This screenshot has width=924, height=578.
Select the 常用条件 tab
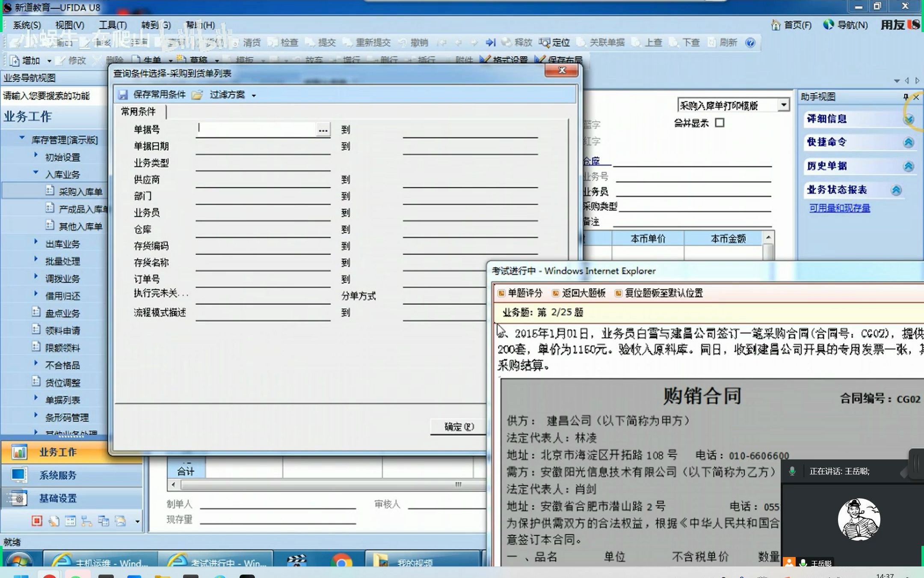pos(139,112)
